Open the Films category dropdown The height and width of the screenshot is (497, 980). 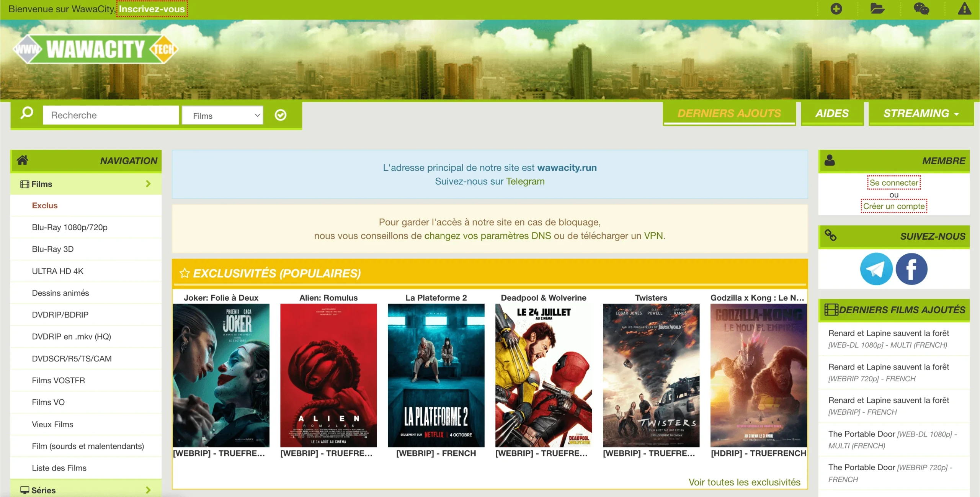[223, 115]
